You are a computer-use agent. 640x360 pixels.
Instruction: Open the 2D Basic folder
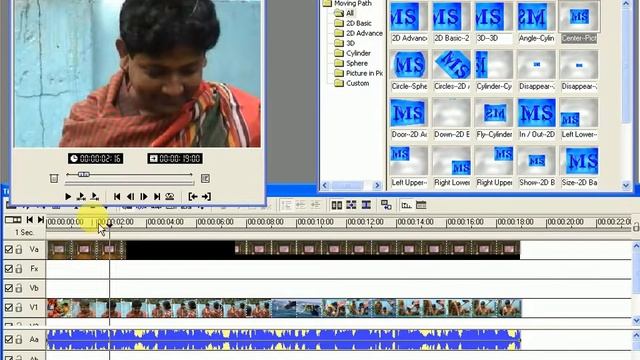click(x=353, y=23)
